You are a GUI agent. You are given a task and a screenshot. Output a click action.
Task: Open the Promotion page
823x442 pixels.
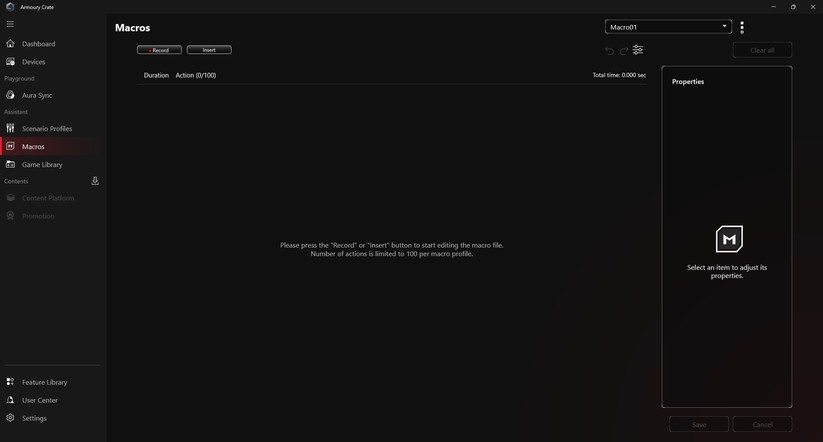pyautogui.click(x=38, y=216)
